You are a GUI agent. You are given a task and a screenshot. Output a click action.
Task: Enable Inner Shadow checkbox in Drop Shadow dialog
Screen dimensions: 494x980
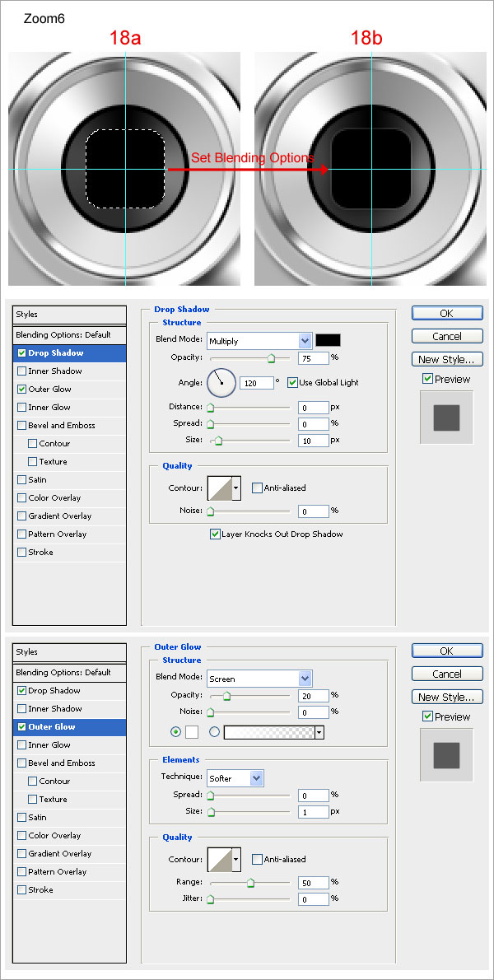pyautogui.click(x=22, y=371)
